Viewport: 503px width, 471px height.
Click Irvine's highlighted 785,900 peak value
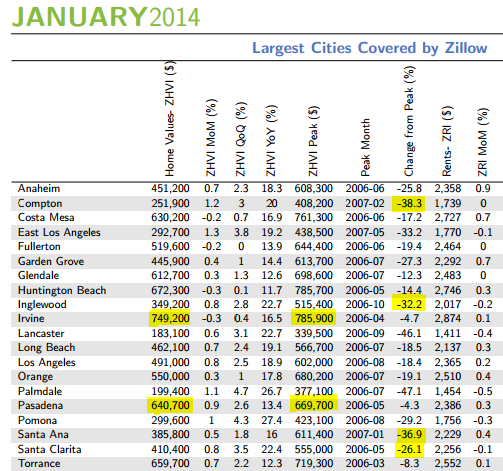point(313,318)
